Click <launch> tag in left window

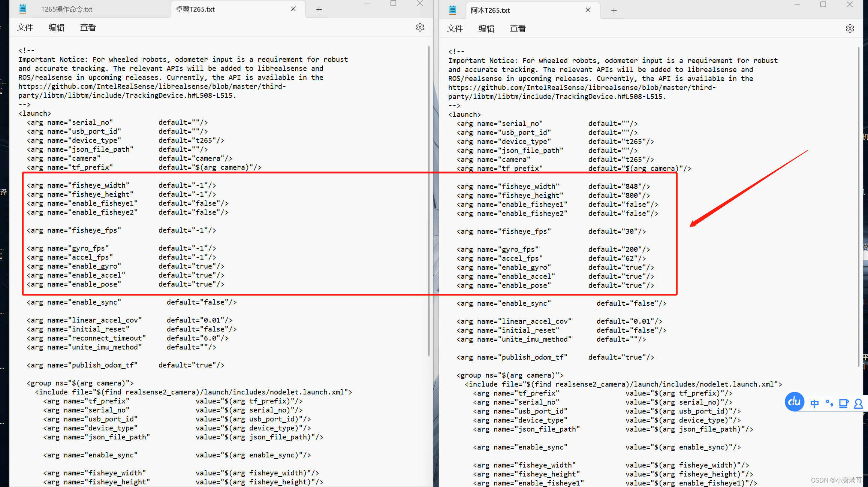(x=34, y=113)
